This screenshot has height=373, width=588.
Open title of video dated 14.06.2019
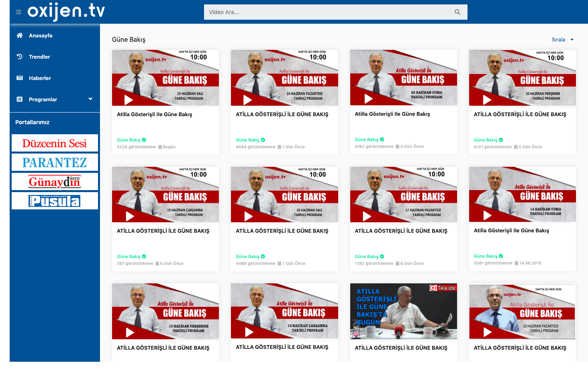[511, 231]
